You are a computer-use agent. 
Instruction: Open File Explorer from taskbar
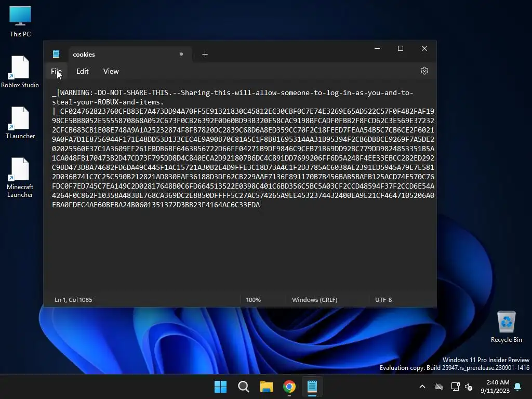pos(267,387)
